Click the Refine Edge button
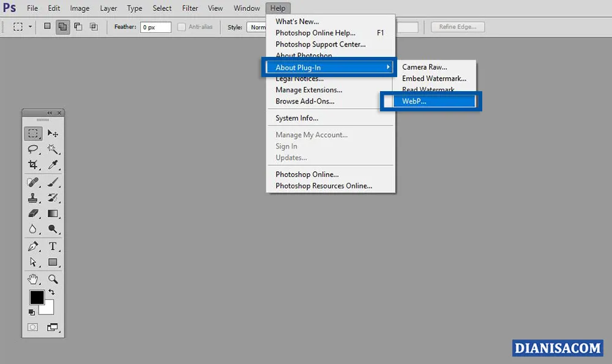The image size is (612, 364). point(457,26)
